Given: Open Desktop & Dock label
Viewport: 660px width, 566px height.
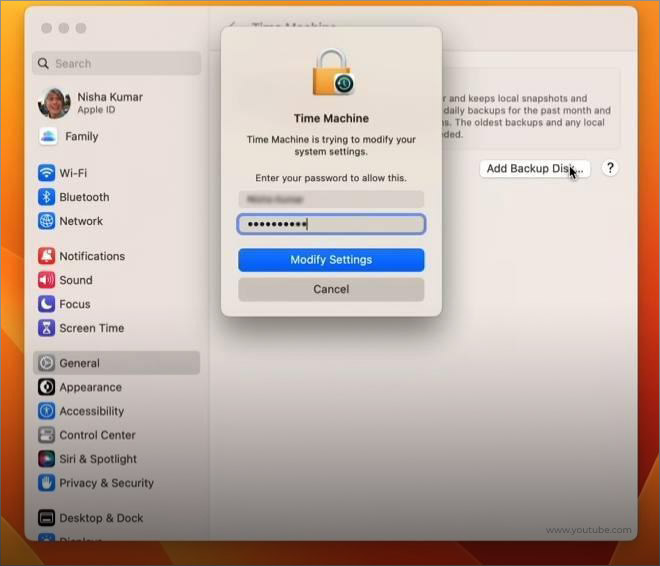Looking at the screenshot, I should pyautogui.click(x=101, y=518).
